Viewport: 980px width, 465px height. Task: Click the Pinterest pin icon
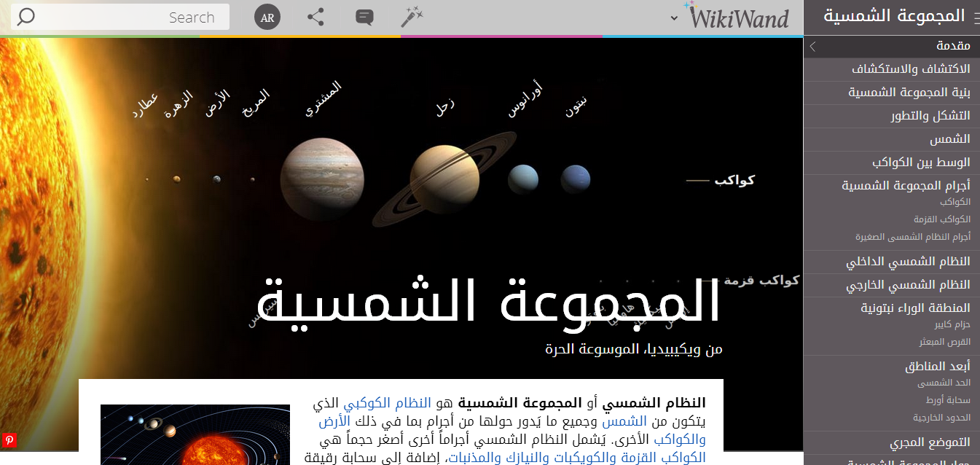9,440
